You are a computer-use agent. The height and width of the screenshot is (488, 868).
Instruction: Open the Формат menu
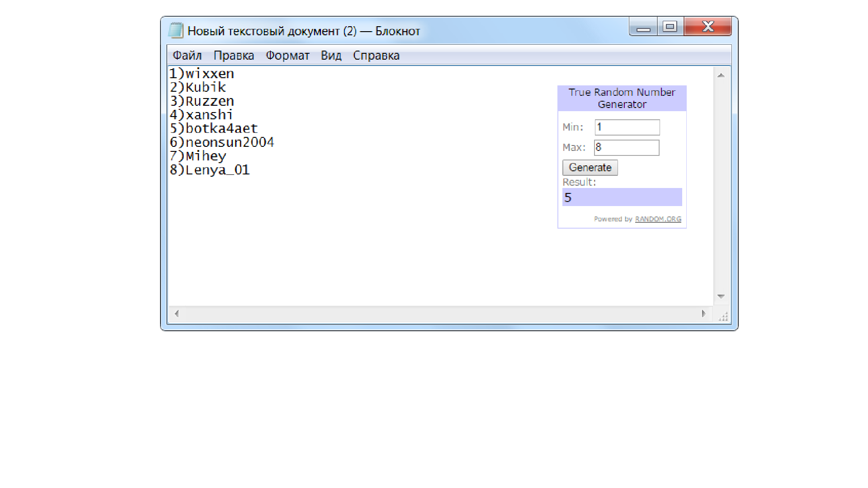(288, 56)
